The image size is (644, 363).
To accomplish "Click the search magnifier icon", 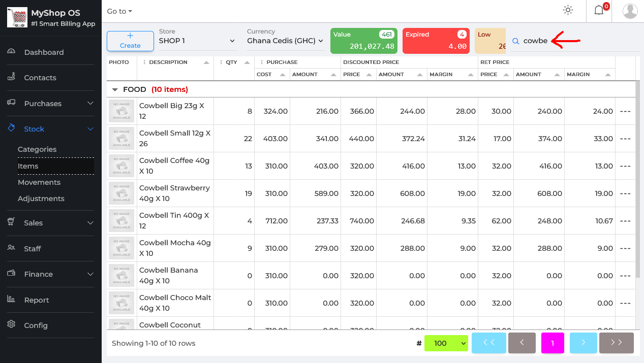I will tap(516, 41).
